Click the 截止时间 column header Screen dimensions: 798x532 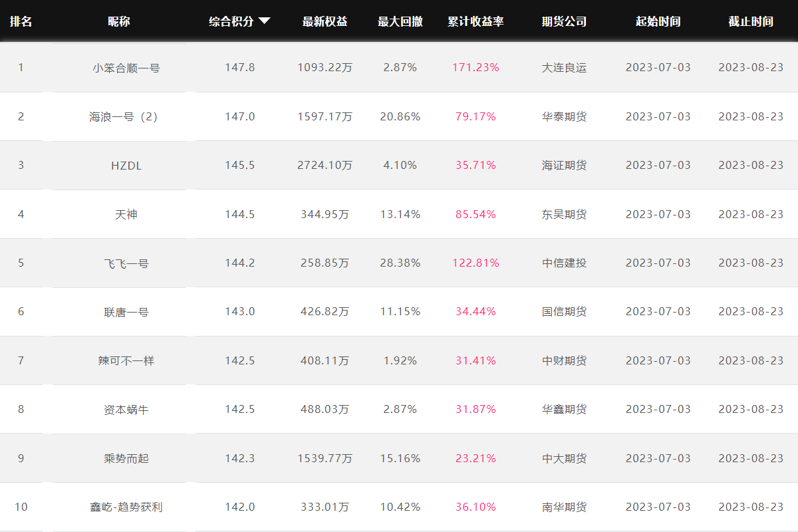point(751,21)
